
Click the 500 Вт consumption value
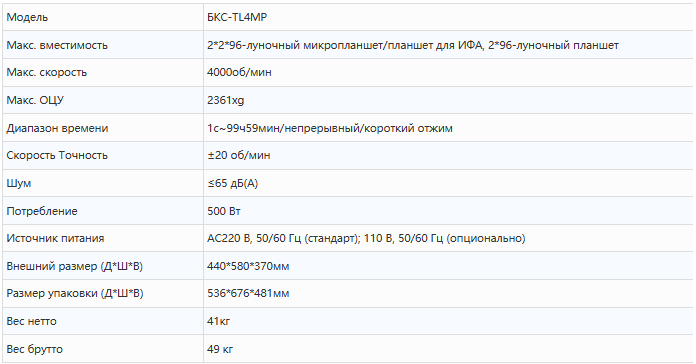pyautogui.click(x=224, y=211)
